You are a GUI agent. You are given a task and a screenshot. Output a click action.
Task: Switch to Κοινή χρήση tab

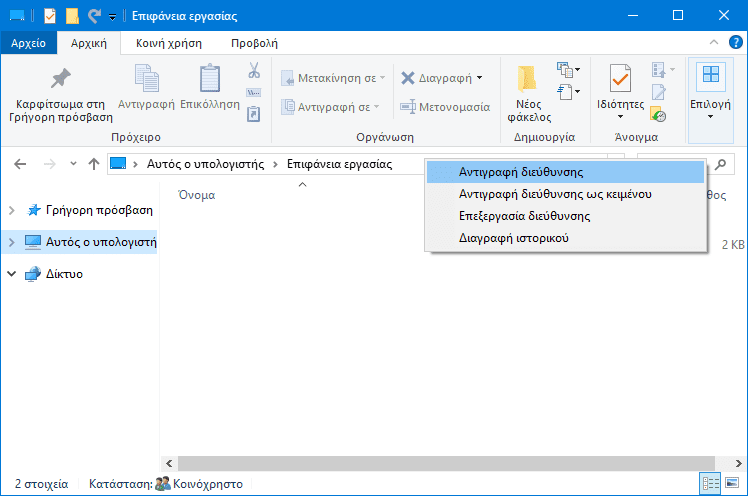[169, 43]
